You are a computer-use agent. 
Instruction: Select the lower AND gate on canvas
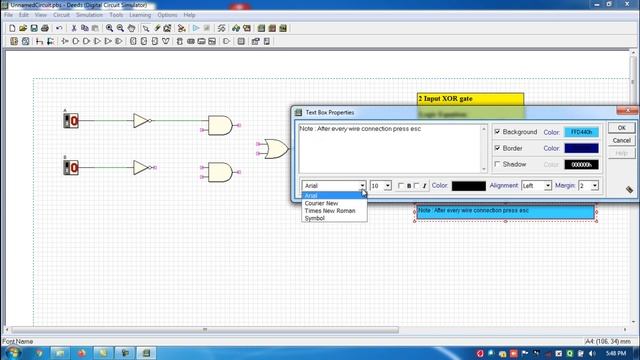pos(220,172)
